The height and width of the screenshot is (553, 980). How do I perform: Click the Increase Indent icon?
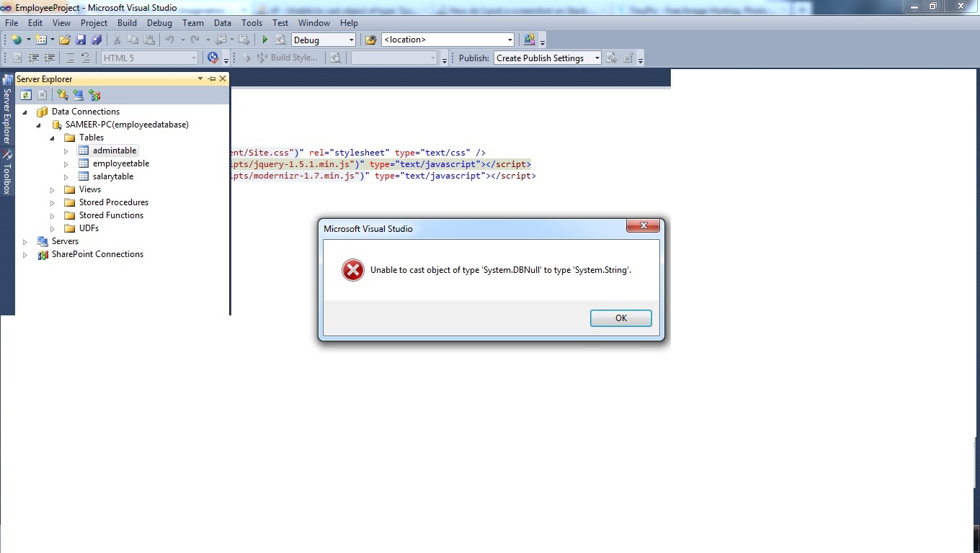pyautogui.click(x=50, y=58)
